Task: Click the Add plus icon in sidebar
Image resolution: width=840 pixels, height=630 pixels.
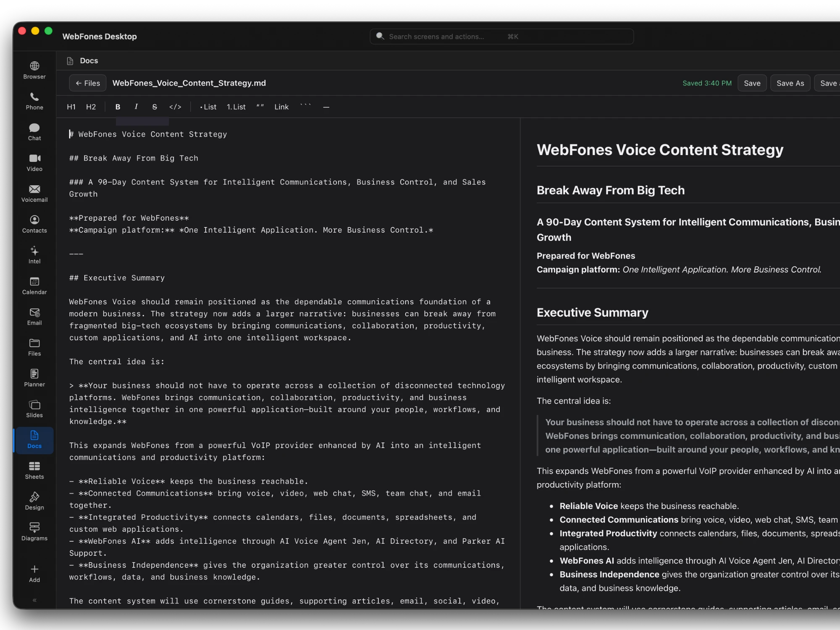Action: pyautogui.click(x=34, y=570)
